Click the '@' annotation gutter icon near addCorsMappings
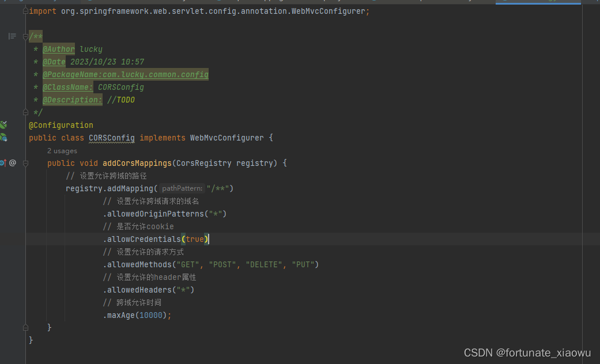Viewport: 600px width, 364px height. click(x=13, y=162)
